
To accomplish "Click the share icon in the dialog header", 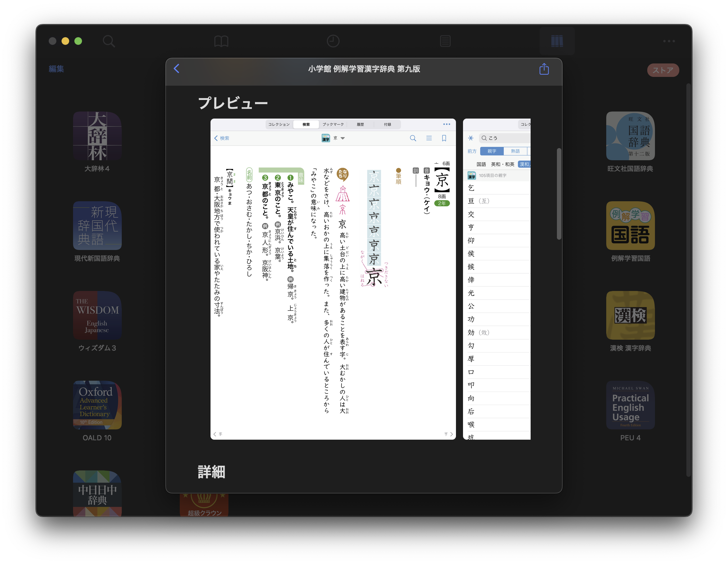I will click(544, 69).
